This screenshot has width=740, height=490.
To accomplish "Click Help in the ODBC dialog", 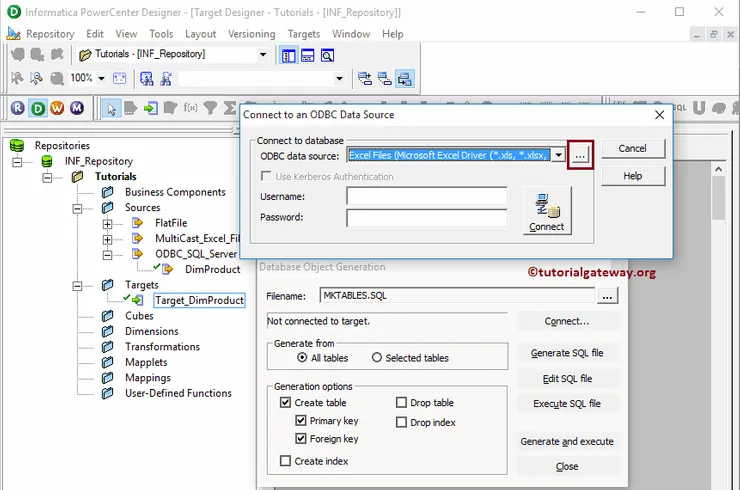I will pos(632,176).
